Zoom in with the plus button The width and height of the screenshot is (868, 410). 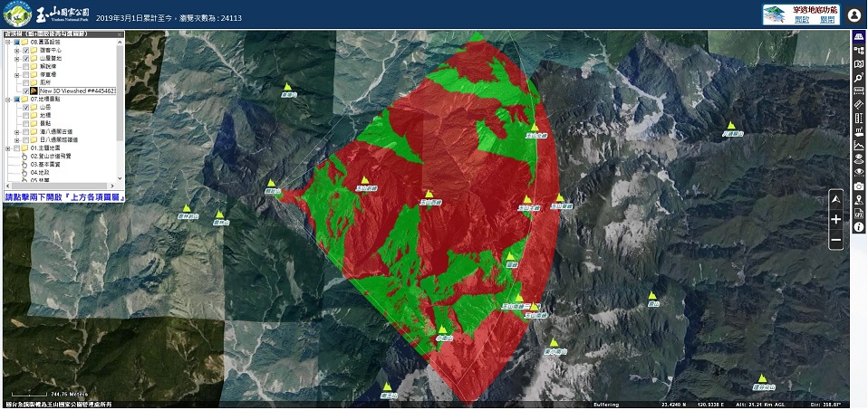(x=835, y=219)
